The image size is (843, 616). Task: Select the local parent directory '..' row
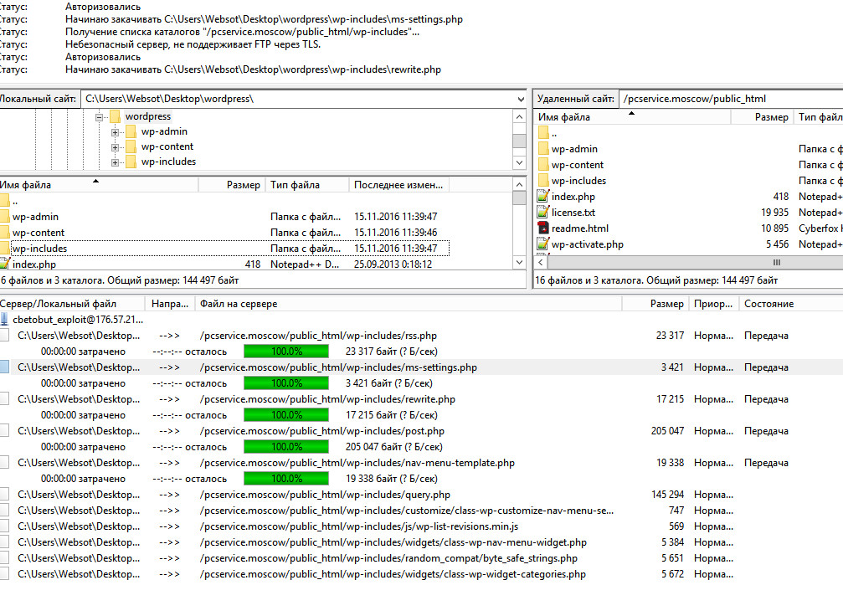coord(224,202)
